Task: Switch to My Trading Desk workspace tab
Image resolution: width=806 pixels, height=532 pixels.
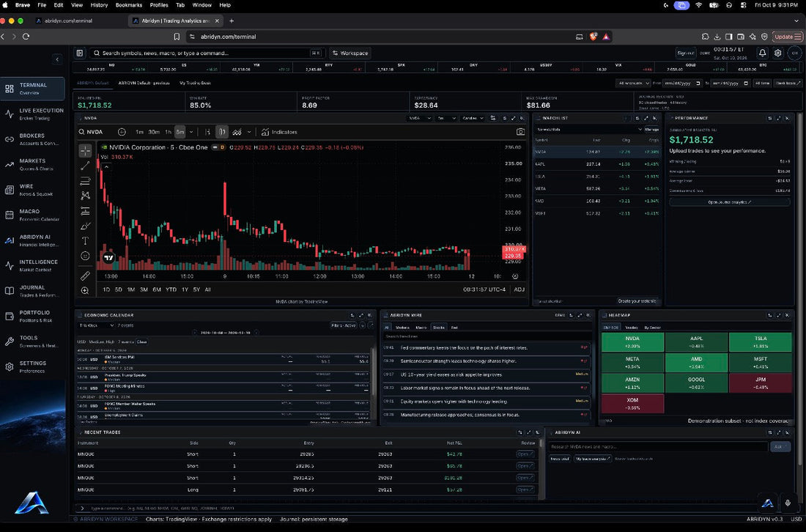Action: (x=196, y=83)
